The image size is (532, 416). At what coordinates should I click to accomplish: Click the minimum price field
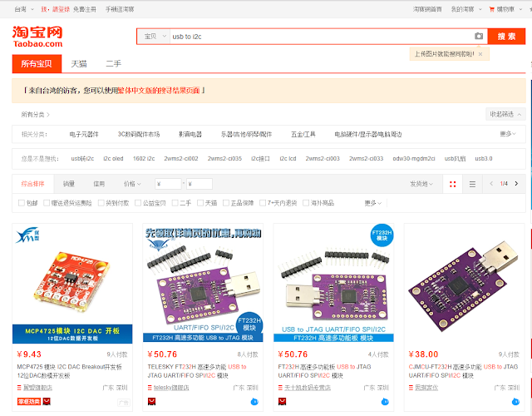[x=168, y=184]
